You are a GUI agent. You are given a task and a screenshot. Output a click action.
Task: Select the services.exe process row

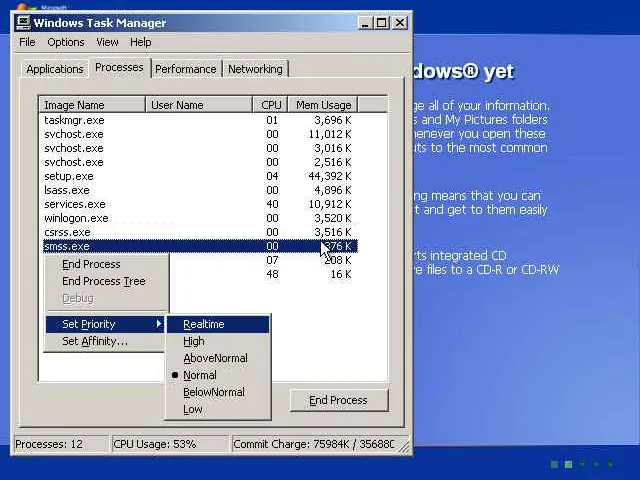pos(200,204)
